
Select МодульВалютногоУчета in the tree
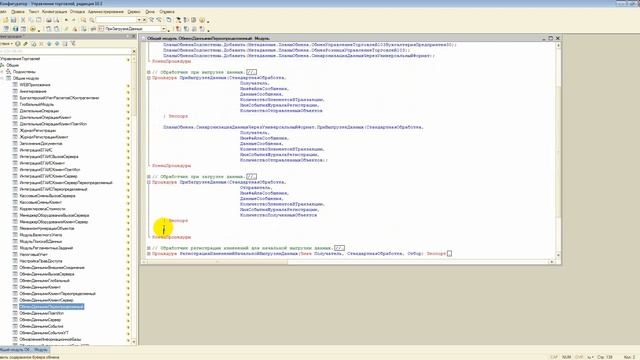[41, 235]
